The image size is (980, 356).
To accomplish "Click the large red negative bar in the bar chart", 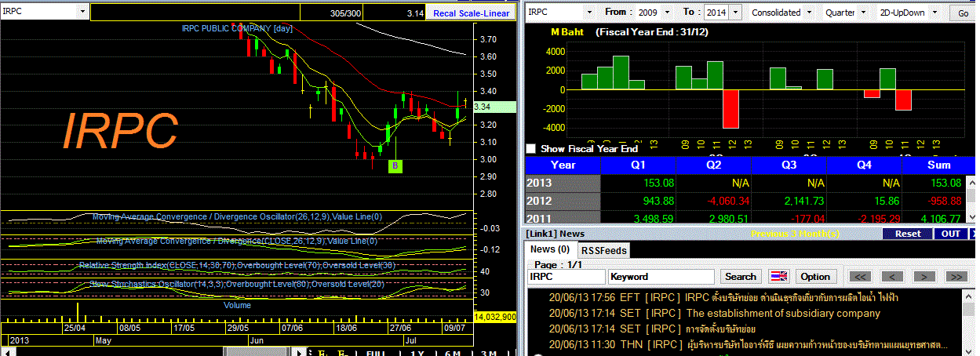I will (x=730, y=109).
